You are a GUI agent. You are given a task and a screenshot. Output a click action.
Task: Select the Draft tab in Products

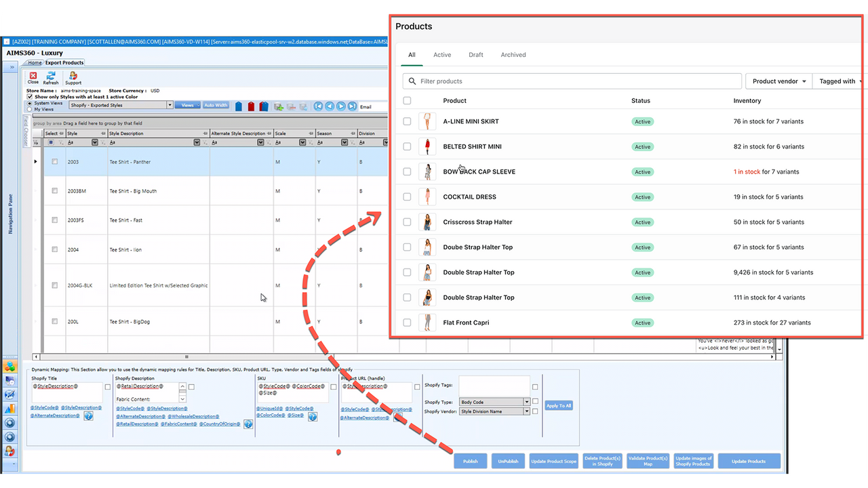(476, 55)
